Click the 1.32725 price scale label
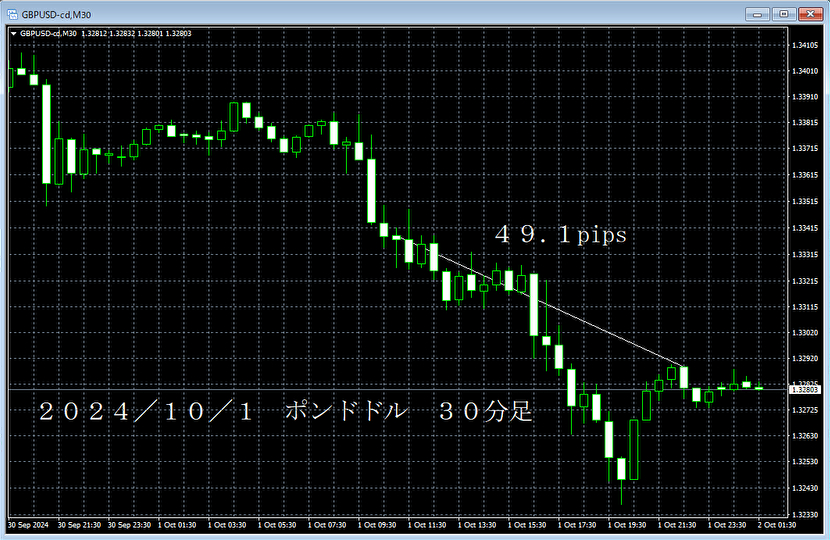The height and width of the screenshot is (540, 830). (x=805, y=410)
